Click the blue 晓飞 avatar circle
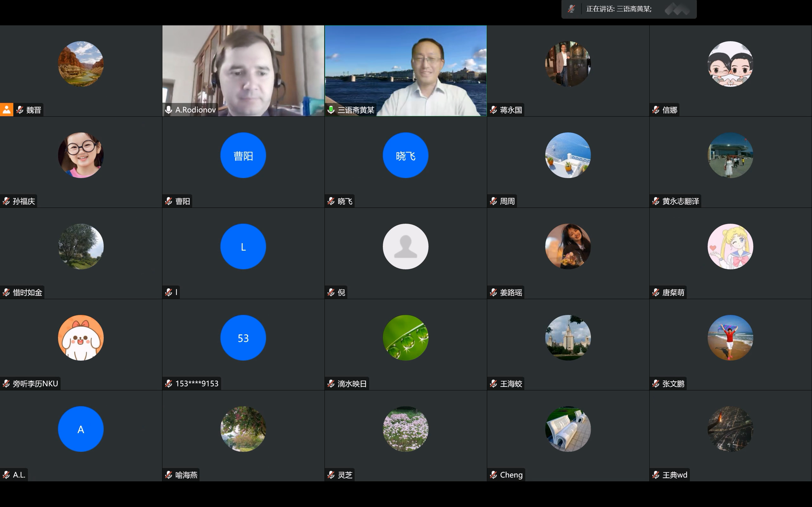Viewport: 812px width, 507px height. [405, 155]
